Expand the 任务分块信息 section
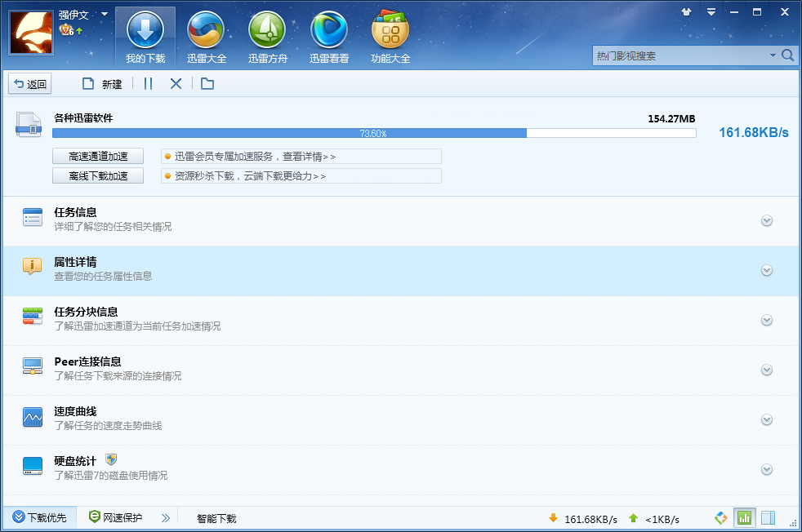 coord(766,321)
